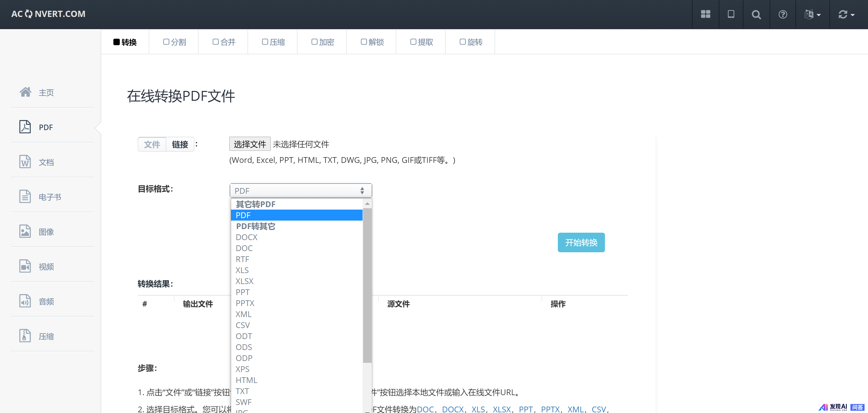Viewport: 868px width, 413px height.
Task: Click the help question mark icon
Action: coord(783,14)
